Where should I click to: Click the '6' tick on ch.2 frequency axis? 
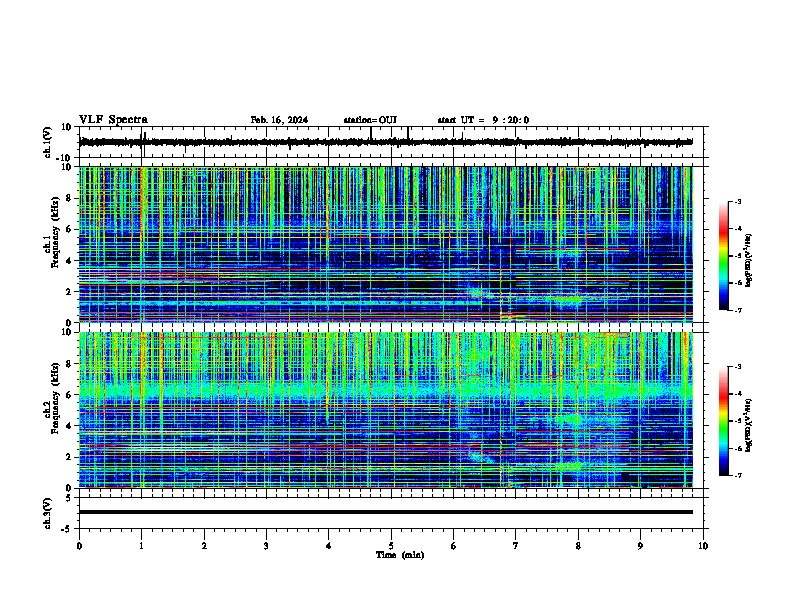(x=70, y=395)
